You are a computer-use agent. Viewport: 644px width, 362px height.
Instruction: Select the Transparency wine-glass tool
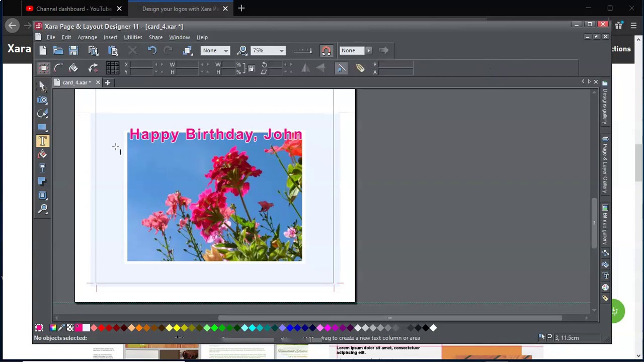[43, 168]
